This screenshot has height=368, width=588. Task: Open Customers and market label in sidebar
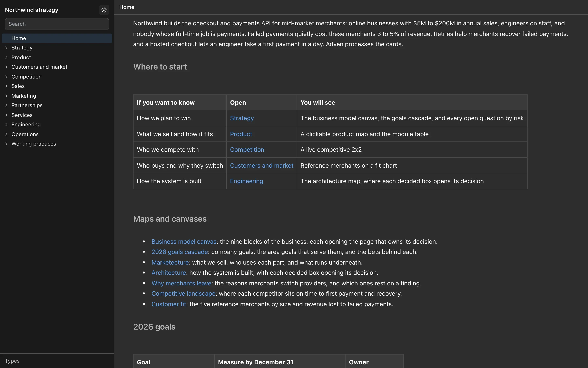click(x=39, y=67)
